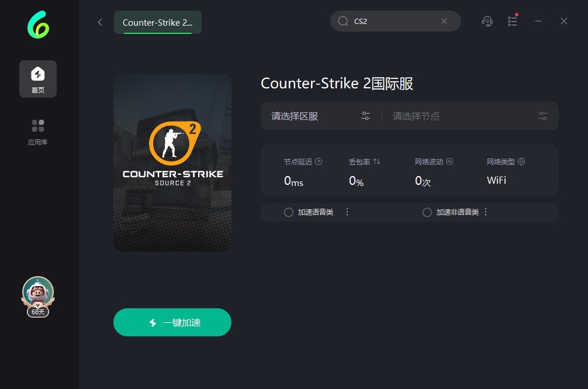Click the green app logo
This screenshot has width=588, height=389.
pos(38,25)
